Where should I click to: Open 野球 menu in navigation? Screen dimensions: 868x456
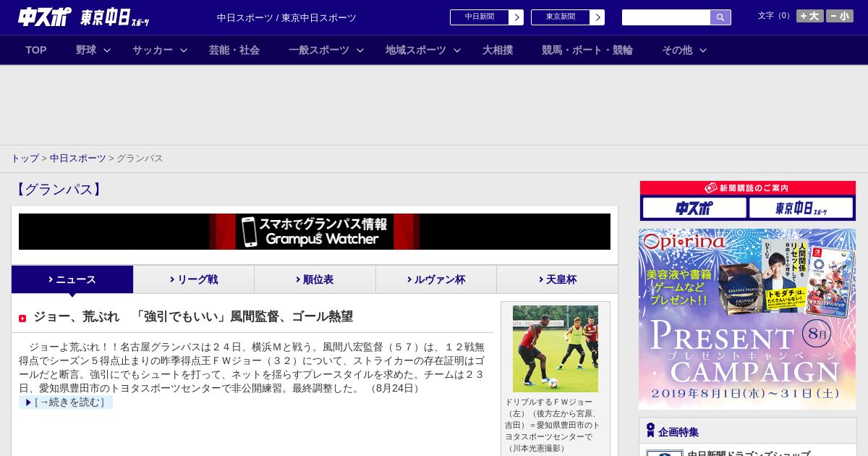[x=86, y=50]
